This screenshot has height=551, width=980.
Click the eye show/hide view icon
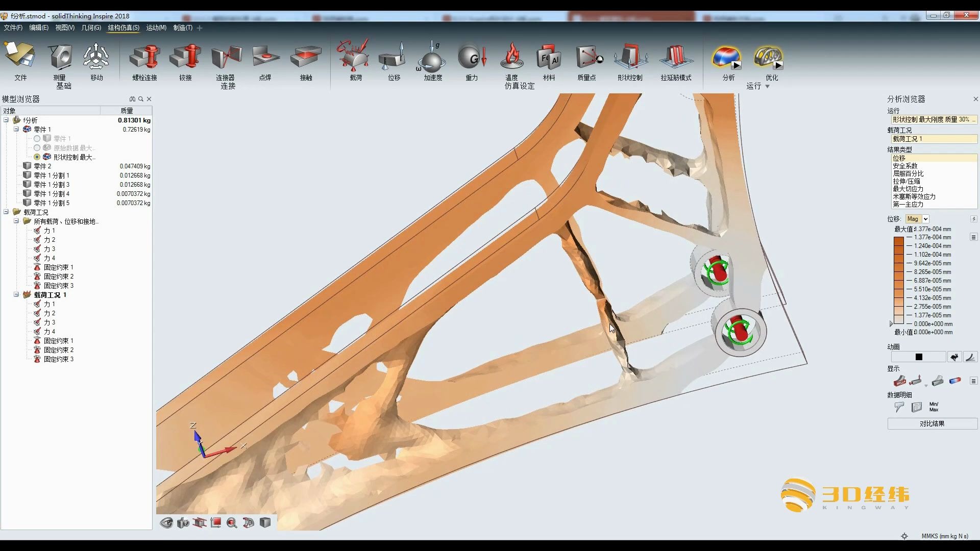point(166,523)
